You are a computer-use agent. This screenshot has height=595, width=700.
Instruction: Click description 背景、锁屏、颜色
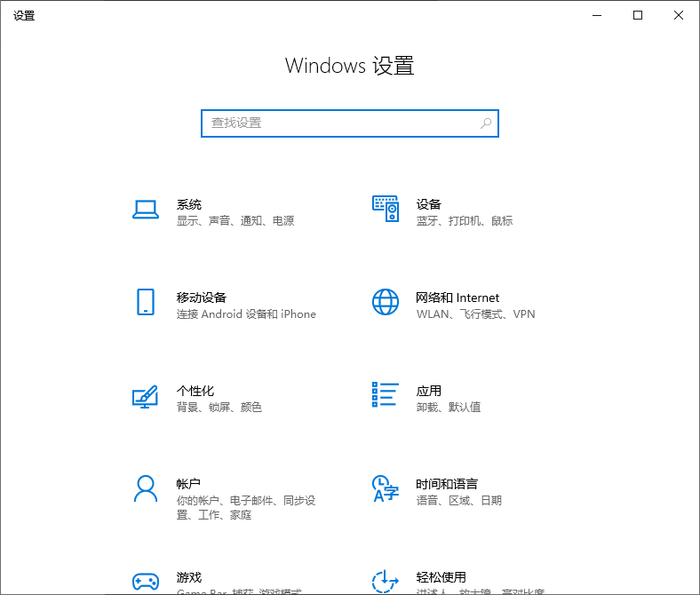point(219,407)
